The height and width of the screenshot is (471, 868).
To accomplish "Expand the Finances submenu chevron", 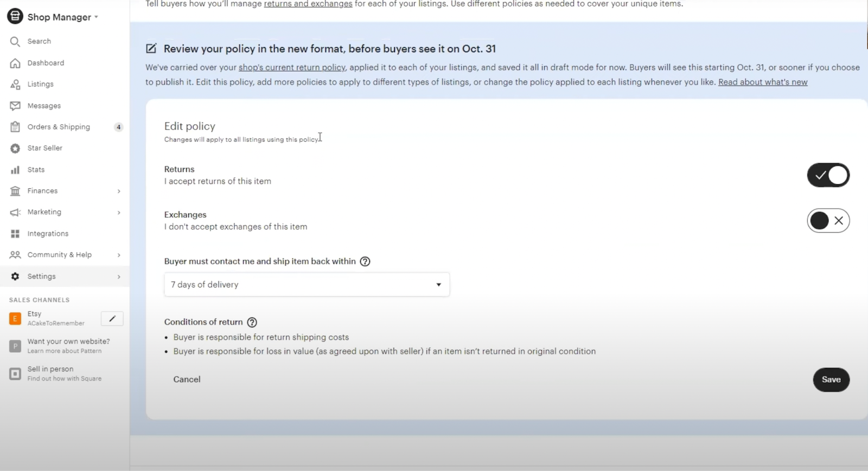I will pos(119,191).
